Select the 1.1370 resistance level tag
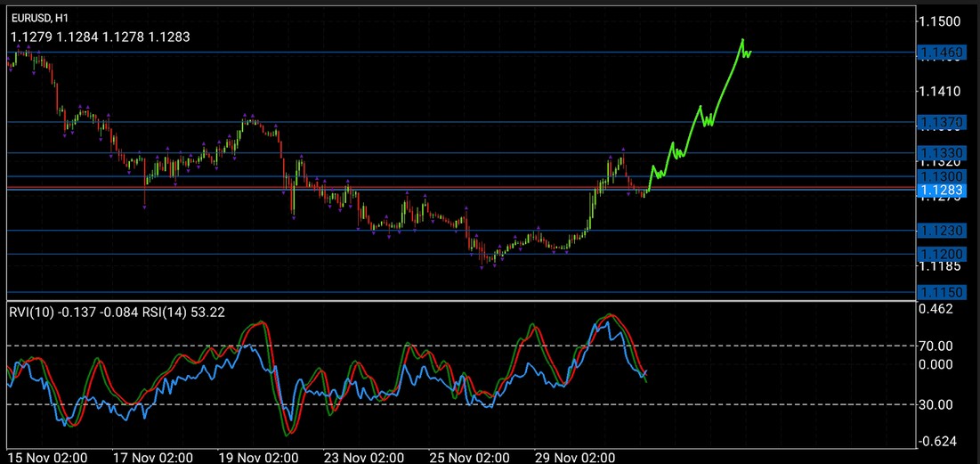 (941, 122)
